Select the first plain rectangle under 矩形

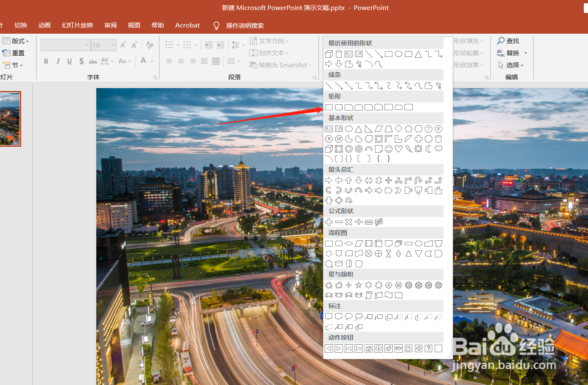pos(329,107)
